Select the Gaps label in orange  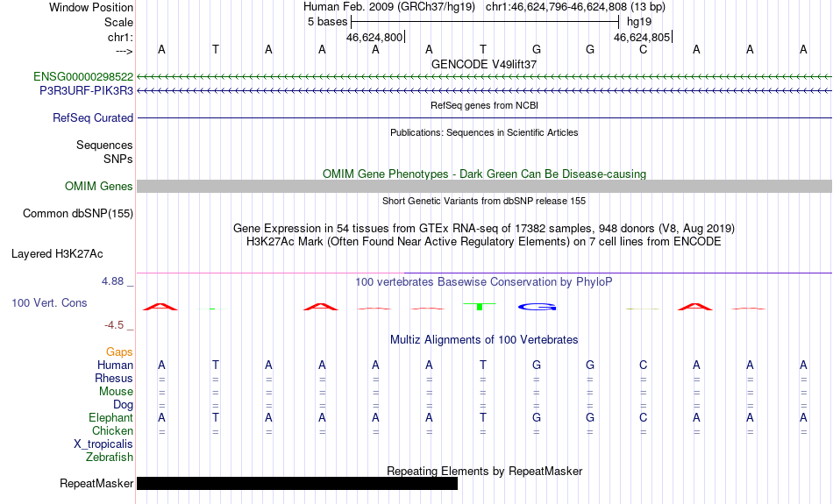(x=119, y=352)
